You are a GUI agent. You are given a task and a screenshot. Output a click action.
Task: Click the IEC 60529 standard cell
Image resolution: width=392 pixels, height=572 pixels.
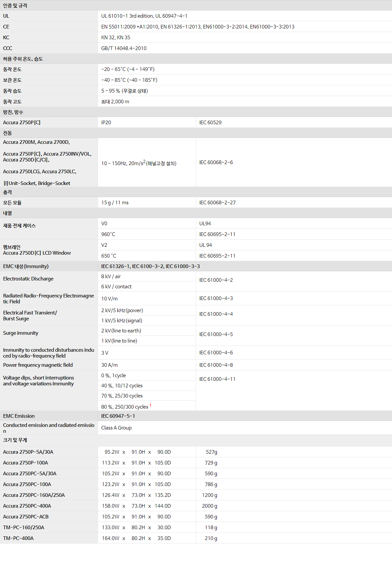point(210,123)
